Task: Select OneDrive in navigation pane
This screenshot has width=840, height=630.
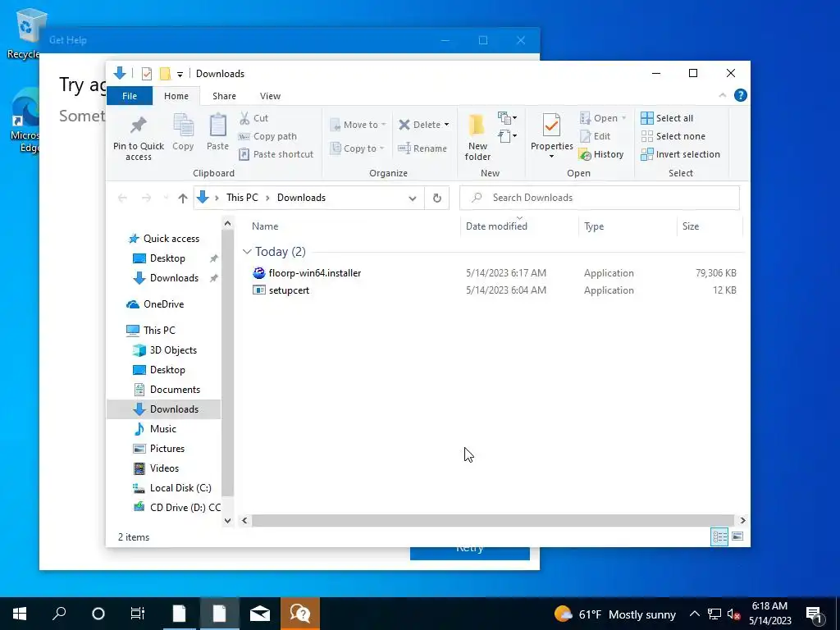Action: point(163,304)
